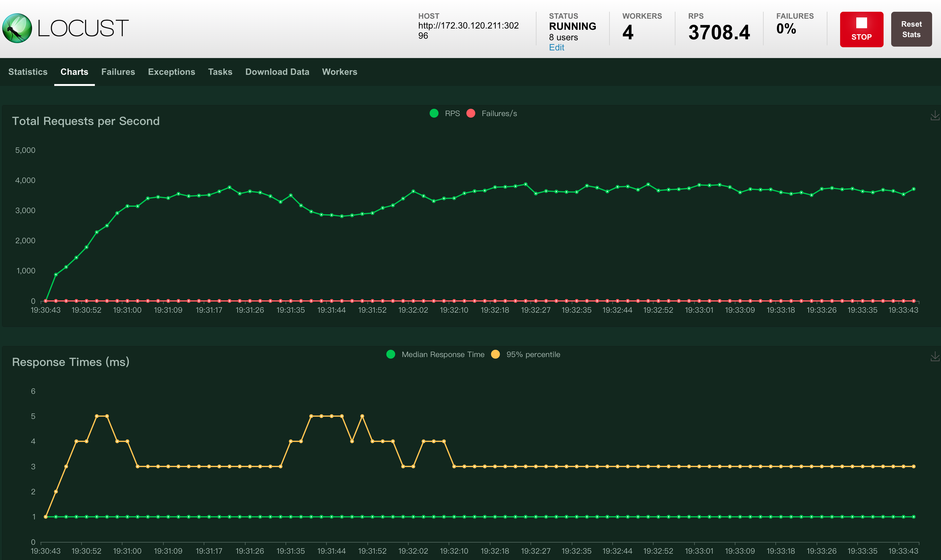Open the Statistics tab
941x560 pixels.
28,72
